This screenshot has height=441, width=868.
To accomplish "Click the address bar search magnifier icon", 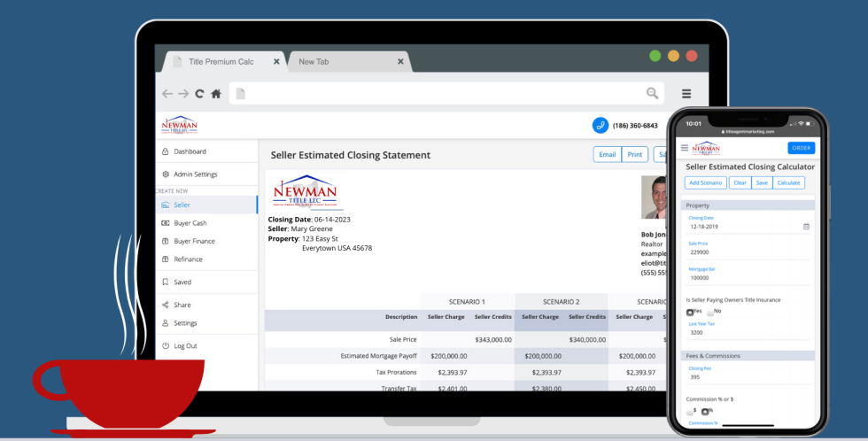I will point(652,94).
